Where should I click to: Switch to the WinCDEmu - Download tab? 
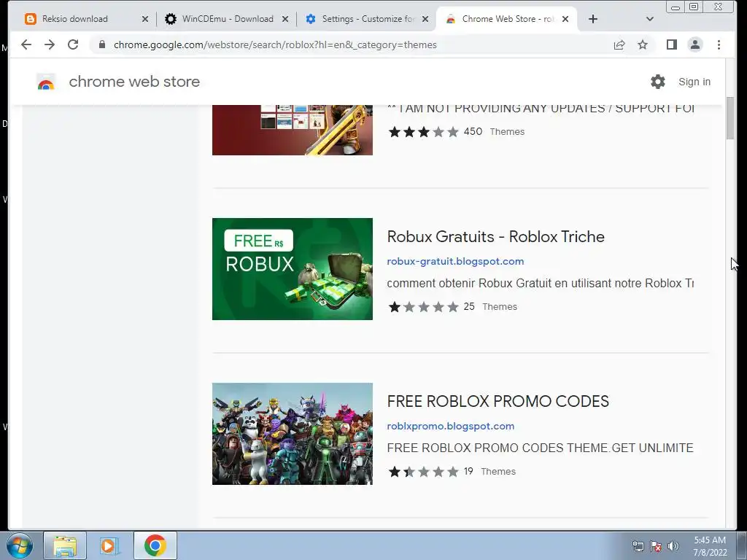(227, 19)
